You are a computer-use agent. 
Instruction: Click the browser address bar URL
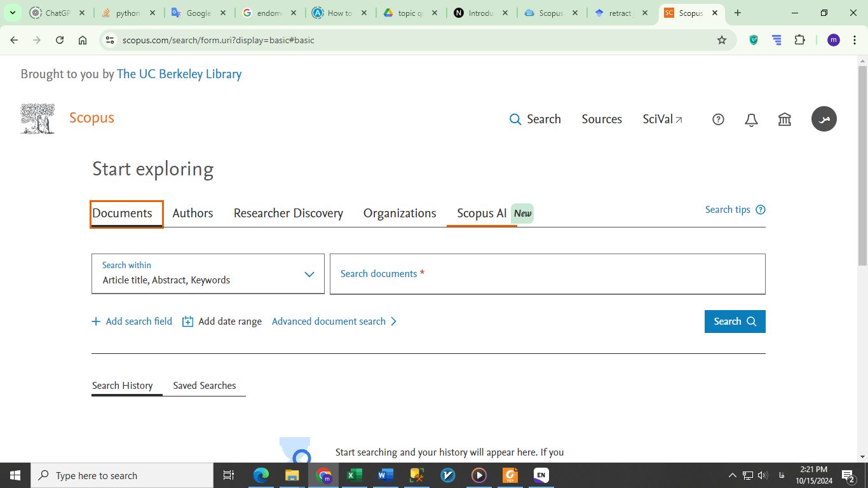pyautogui.click(x=218, y=40)
